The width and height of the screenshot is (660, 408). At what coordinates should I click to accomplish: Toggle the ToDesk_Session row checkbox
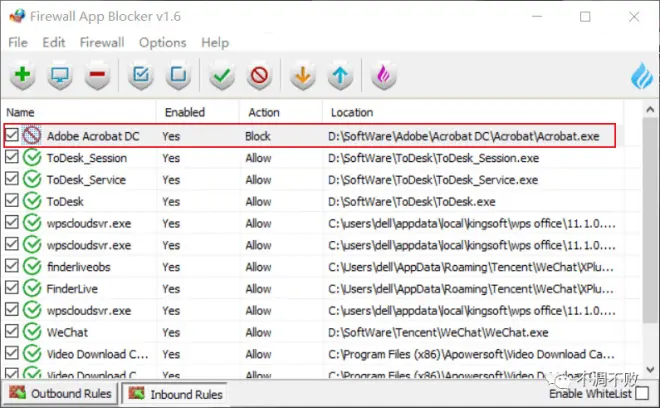coord(12,157)
